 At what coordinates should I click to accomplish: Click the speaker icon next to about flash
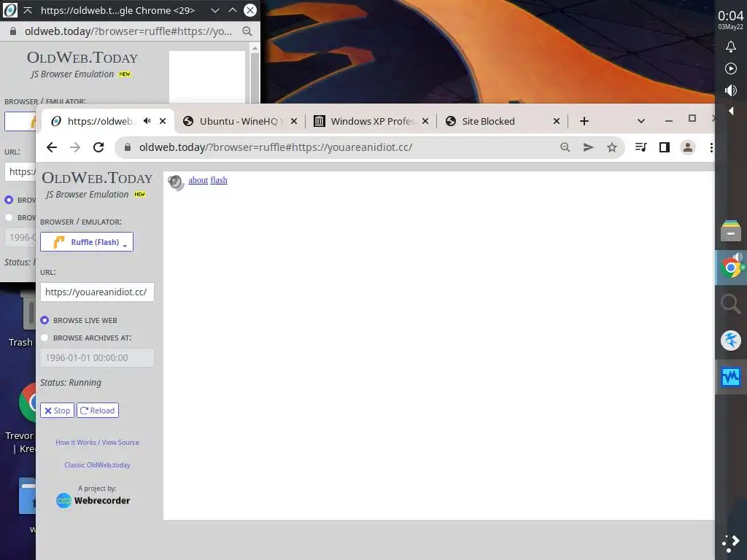pos(176,182)
